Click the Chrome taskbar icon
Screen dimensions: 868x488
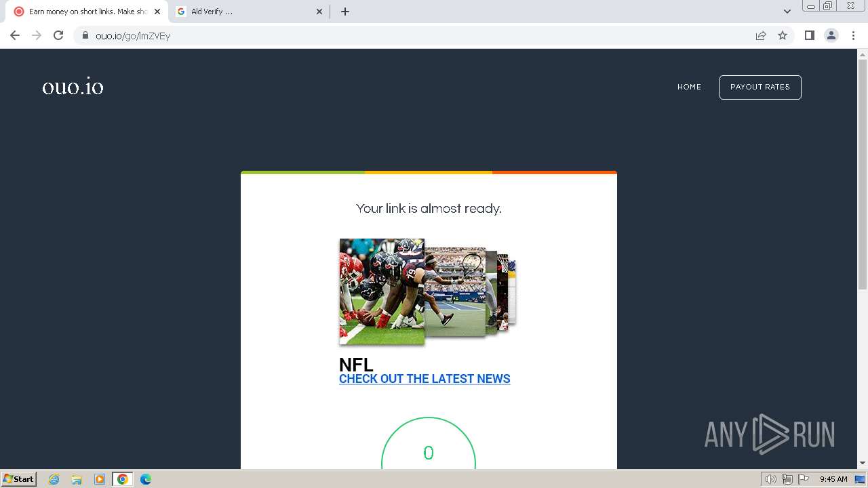[x=123, y=479]
